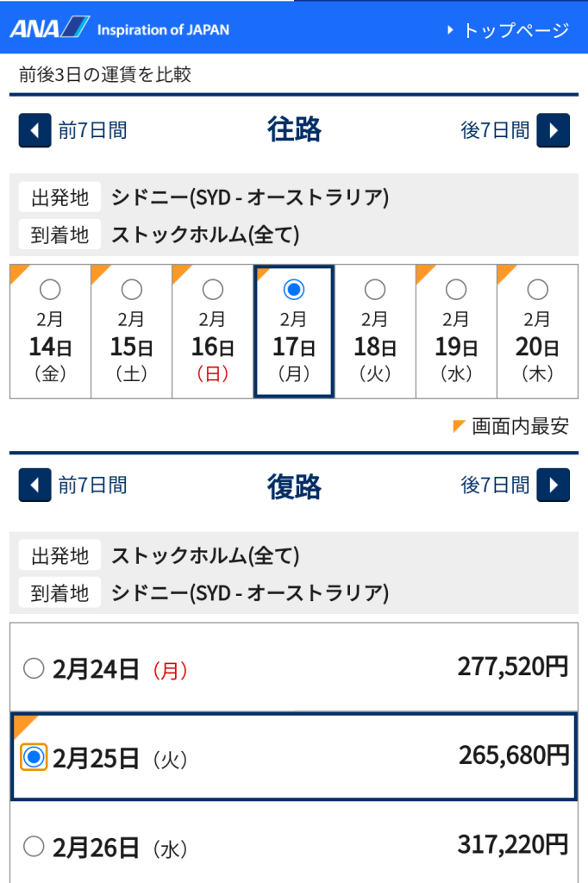Image resolution: width=588 pixels, height=883 pixels.
Task: Select outbound date 2月19日 (水)
Action: tap(456, 289)
